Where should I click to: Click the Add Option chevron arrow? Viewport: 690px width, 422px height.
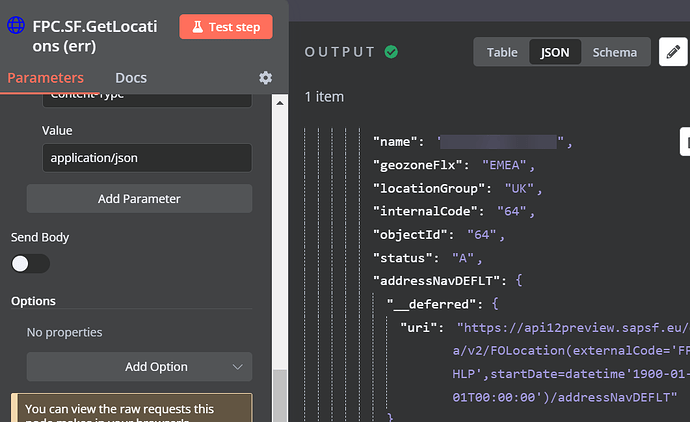238,367
